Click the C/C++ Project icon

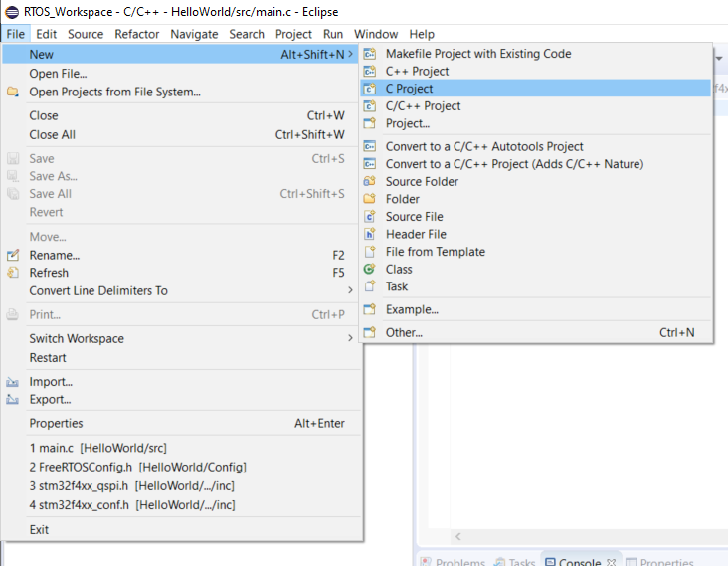tap(370, 106)
